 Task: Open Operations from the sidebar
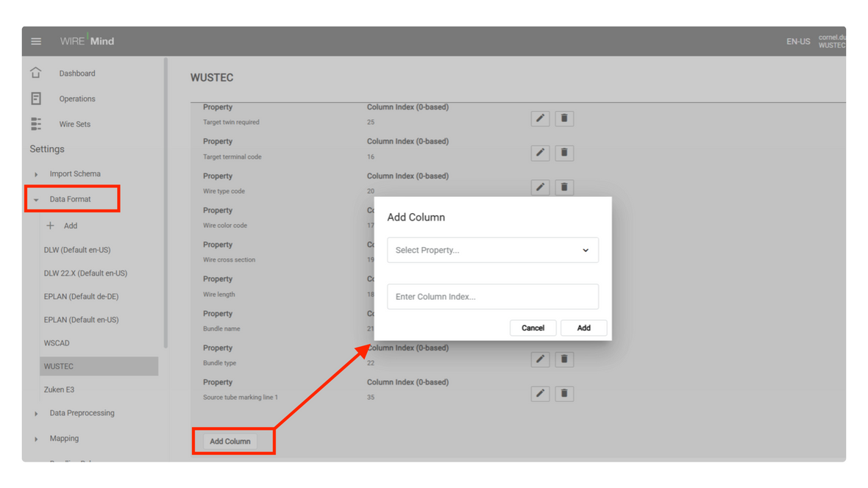(x=77, y=98)
